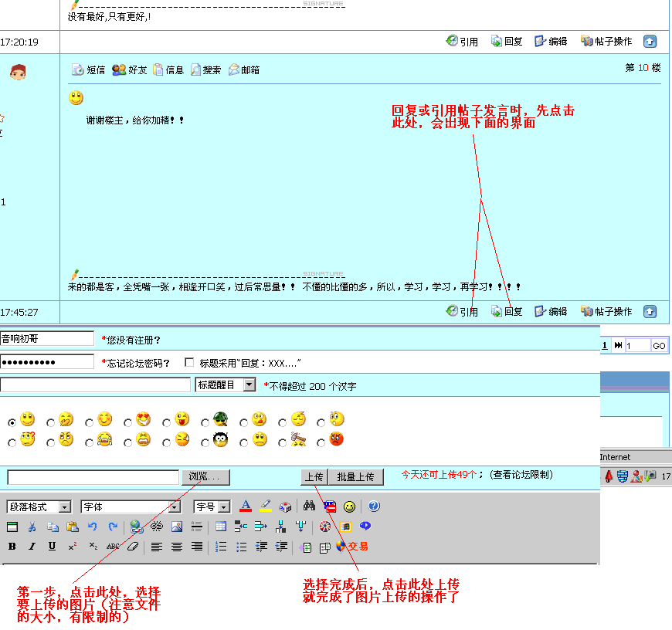Click the 批量上传 batch upload button
Image resolution: width=672 pixels, height=630 pixels.
click(x=356, y=477)
